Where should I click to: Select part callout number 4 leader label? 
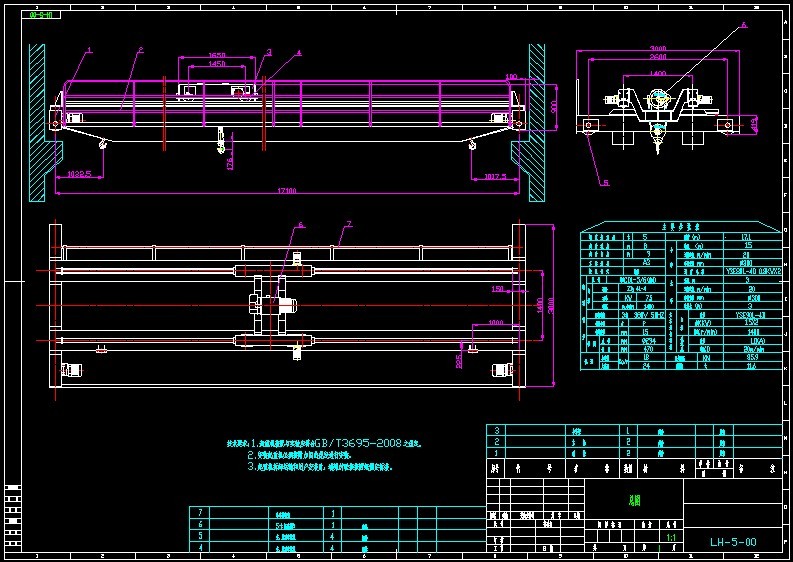pos(298,52)
